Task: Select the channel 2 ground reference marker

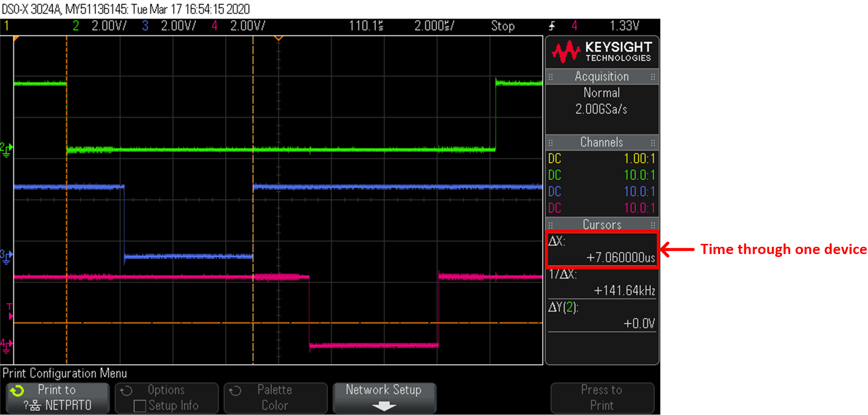Action: tap(6, 149)
